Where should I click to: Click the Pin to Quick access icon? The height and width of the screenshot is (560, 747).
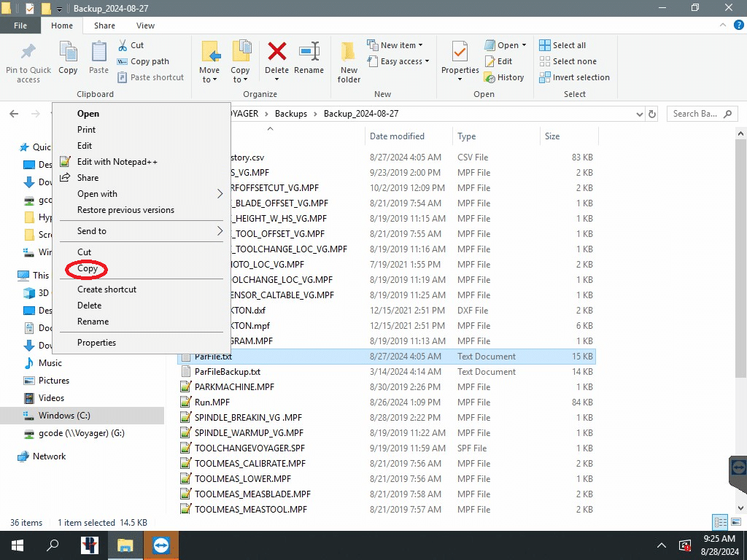click(28, 61)
